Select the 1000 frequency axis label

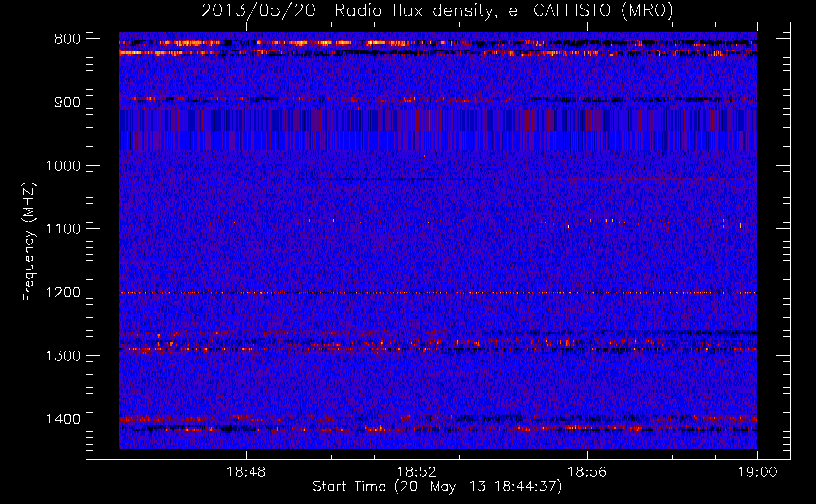click(63, 166)
